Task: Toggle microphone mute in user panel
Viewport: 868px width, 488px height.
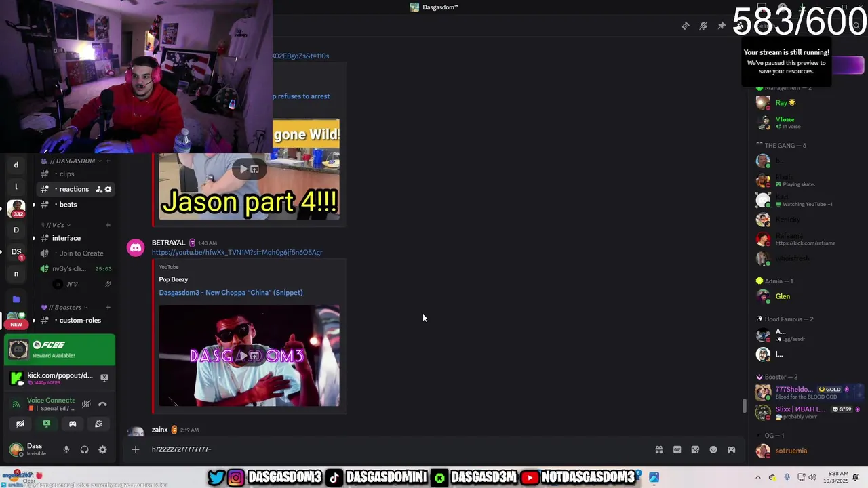Action: pyautogui.click(x=66, y=449)
